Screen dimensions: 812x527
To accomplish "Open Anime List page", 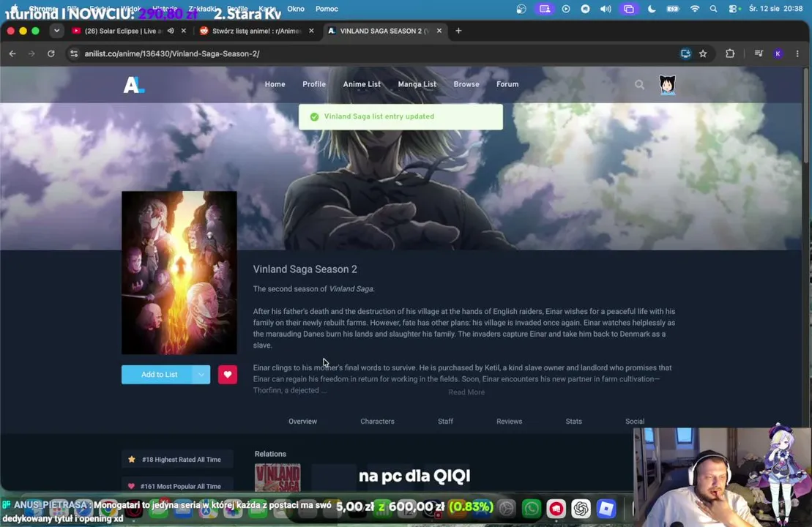I will [362, 84].
